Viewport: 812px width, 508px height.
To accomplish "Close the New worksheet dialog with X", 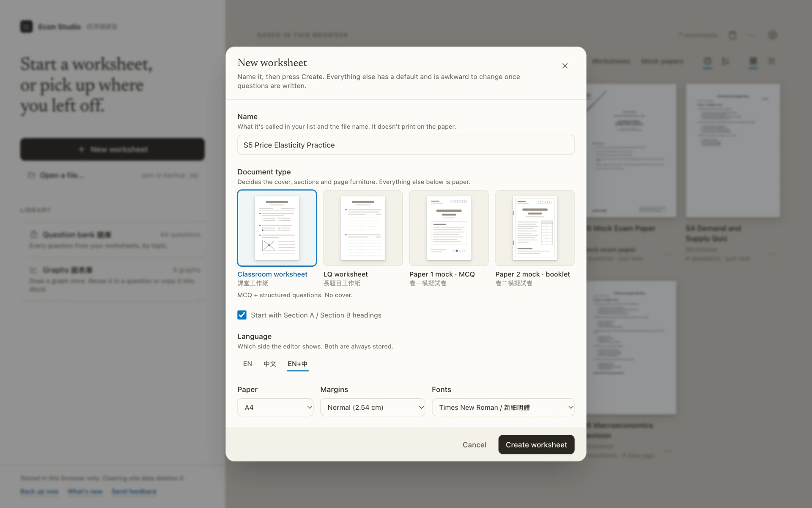I will tap(565, 66).
